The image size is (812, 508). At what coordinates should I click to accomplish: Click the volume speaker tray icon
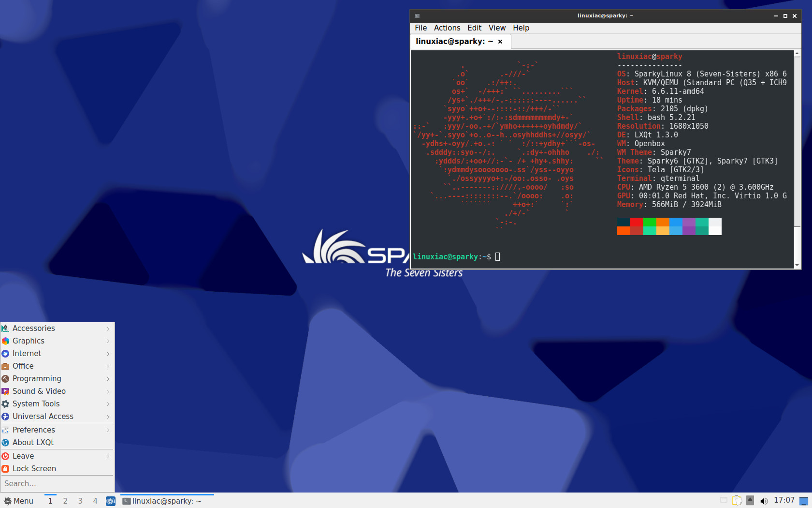tap(764, 501)
